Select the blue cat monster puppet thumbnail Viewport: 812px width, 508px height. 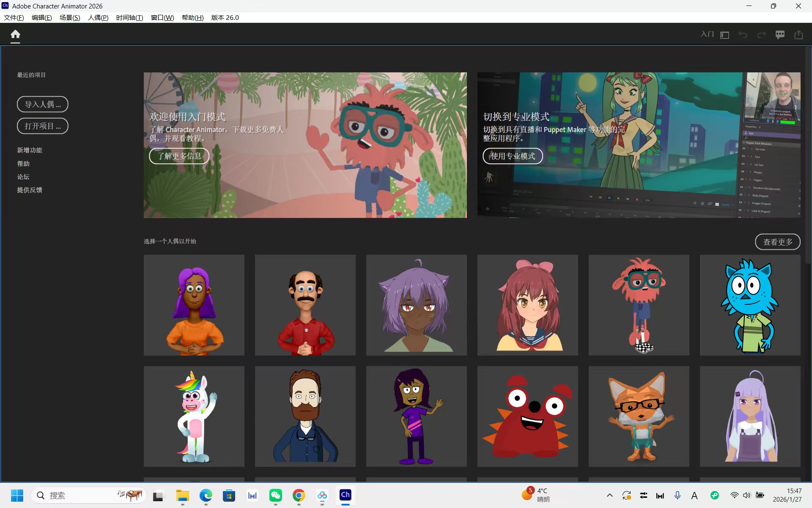(x=750, y=305)
